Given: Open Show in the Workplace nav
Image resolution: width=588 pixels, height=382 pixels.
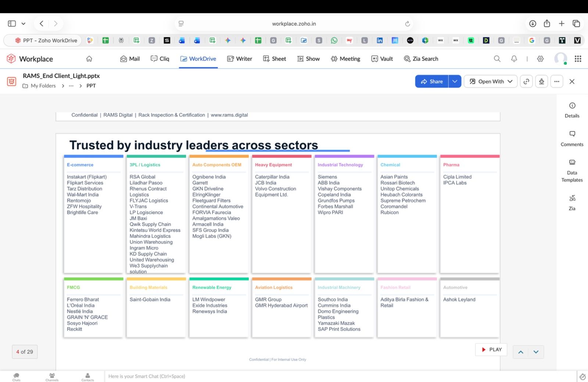Looking at the screenshot, I should point(308,59).
